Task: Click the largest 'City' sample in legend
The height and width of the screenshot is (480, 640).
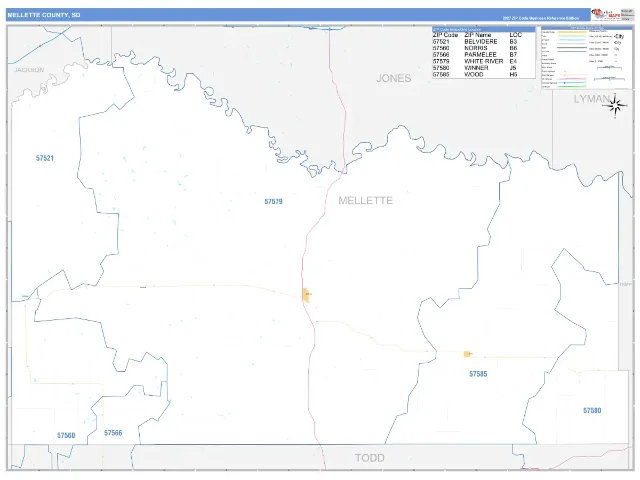Action: (x=619, y=36)
